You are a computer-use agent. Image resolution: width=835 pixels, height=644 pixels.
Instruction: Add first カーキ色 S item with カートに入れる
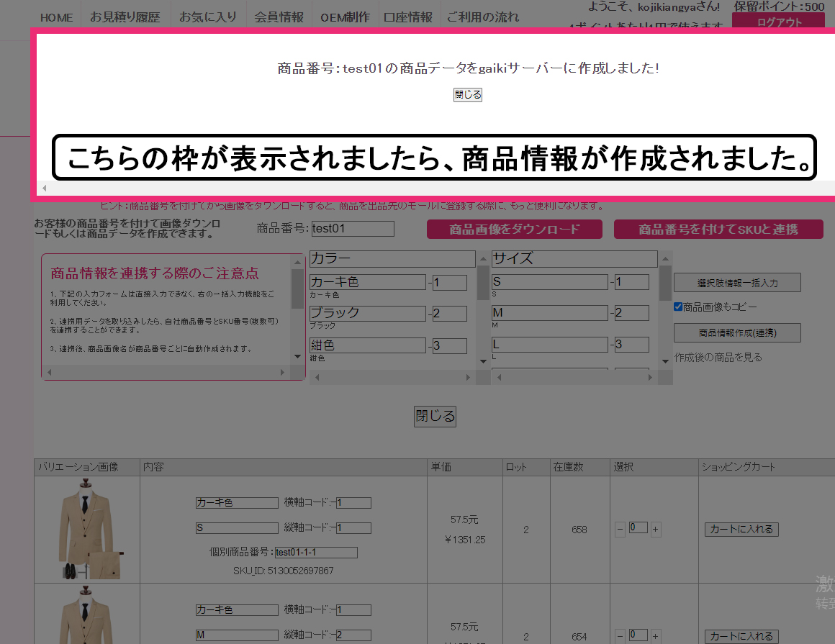pos(741,530)
